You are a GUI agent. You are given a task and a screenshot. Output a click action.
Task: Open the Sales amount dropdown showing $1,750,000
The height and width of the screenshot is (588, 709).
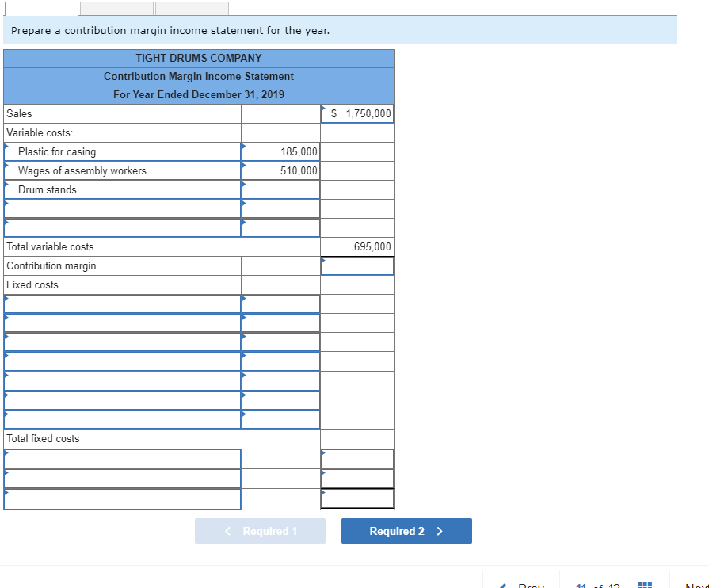point(356,113)
